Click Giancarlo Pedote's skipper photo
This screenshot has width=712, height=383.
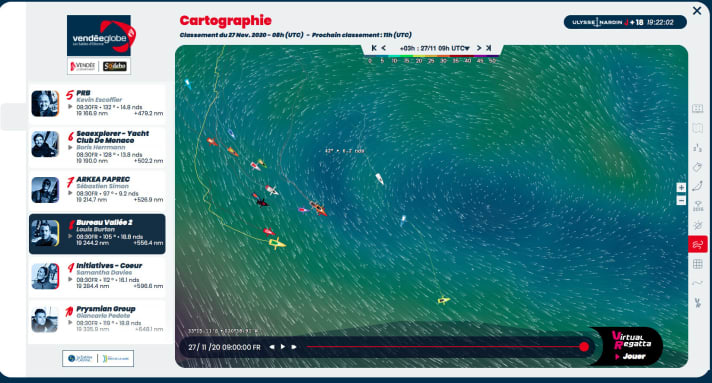tap(45, 319)
